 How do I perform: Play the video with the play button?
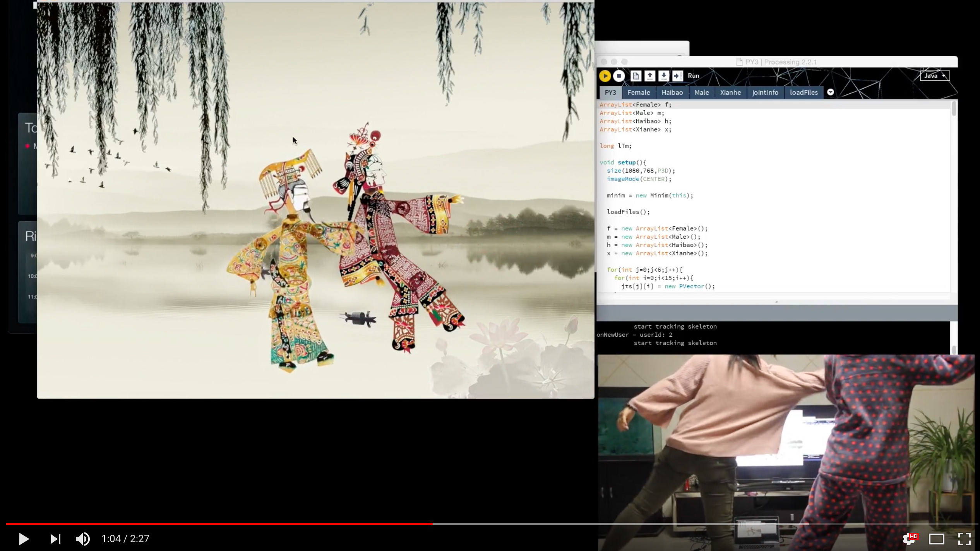click(24, 539)
